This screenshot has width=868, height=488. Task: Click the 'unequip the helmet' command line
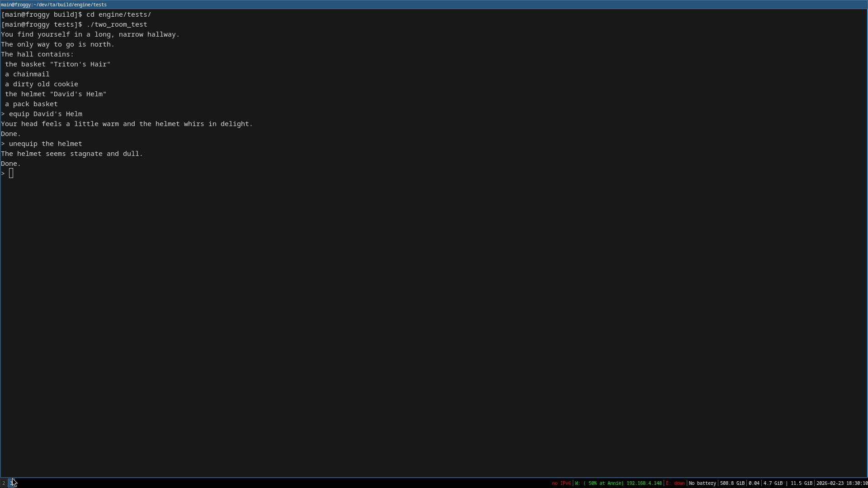(x=45, y=144)
